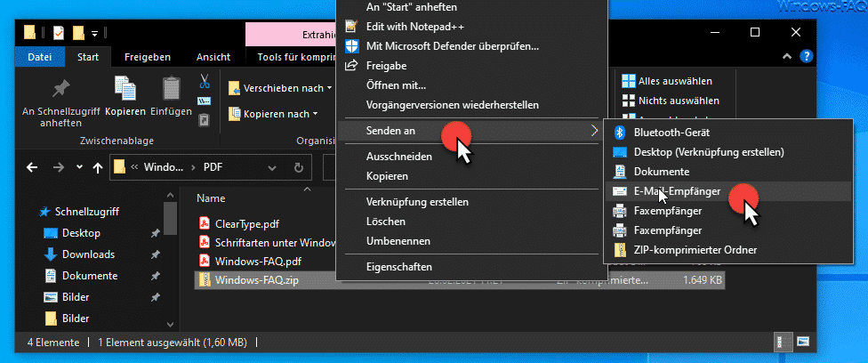Choose Edit with Notepad++
Viewport: 868px width, 363px height.
coord(470,27)
